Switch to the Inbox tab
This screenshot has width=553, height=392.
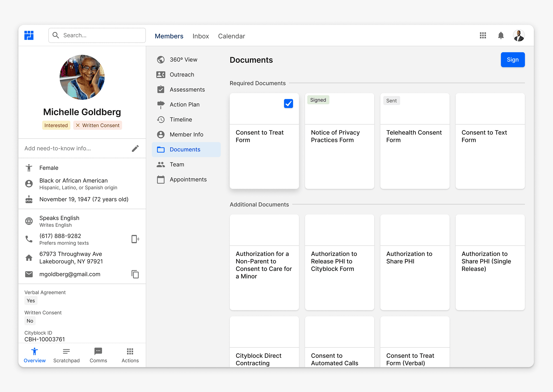pos(200,36)
